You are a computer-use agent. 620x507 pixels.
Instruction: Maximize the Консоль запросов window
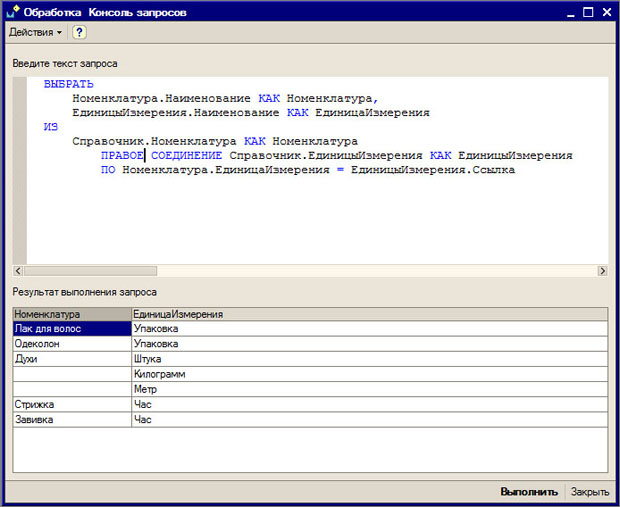(588, 12)
